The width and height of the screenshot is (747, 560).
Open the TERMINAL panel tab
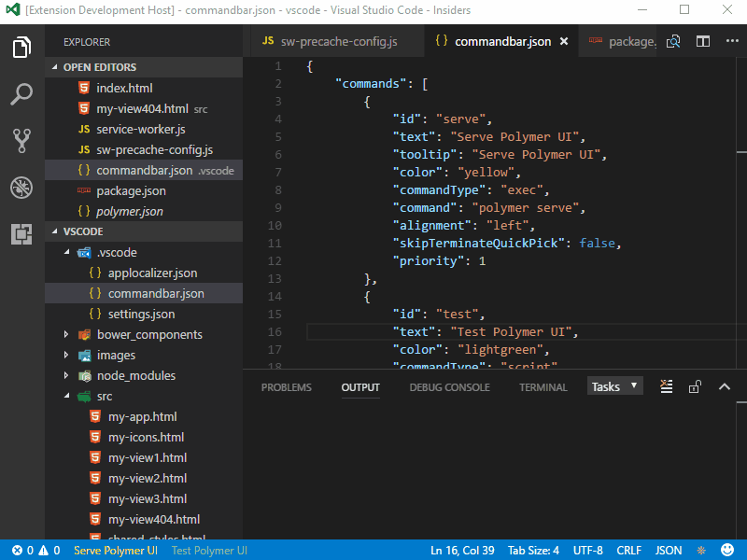tap(543, 387)
